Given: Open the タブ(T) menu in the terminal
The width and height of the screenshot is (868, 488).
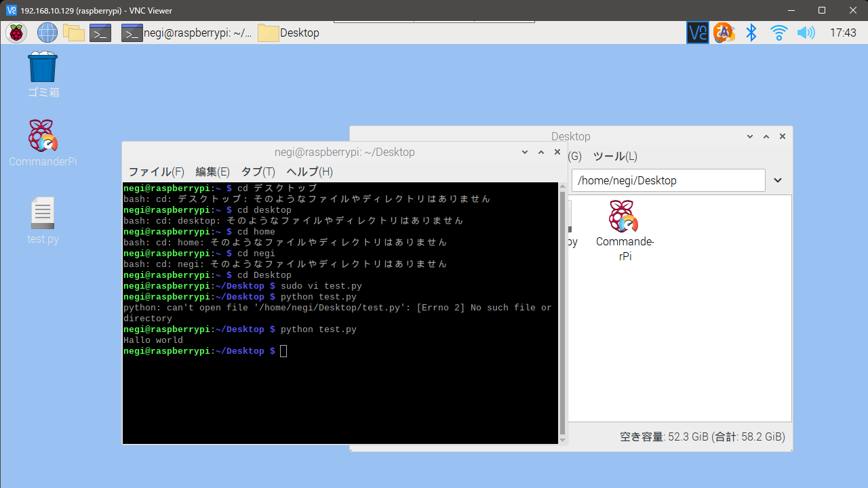Looking at the screenshot, I should [x=258, y=172].
